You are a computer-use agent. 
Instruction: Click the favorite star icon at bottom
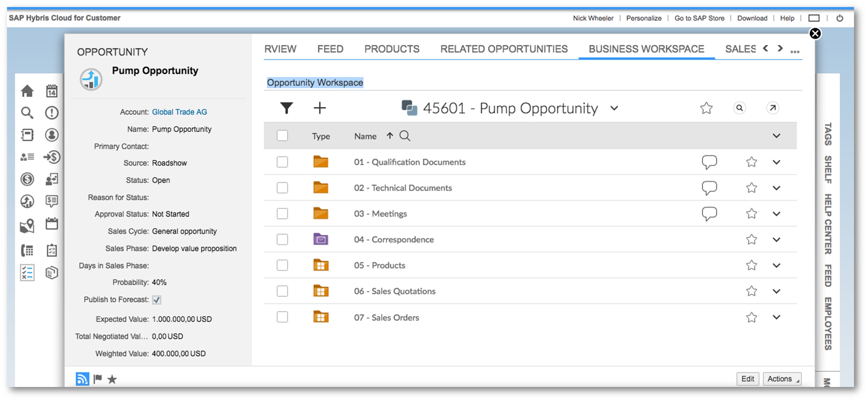pyautogui.click(x=112, y=380)
